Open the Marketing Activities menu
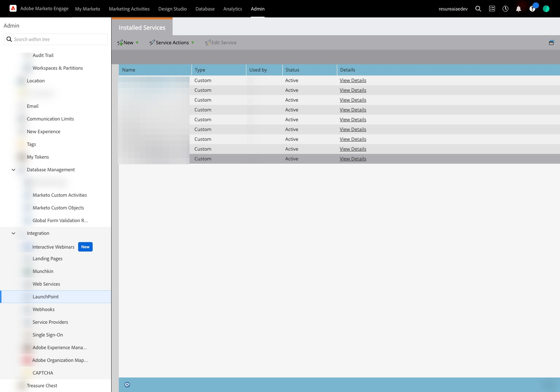 pyautogui.click(x=129, y=9)
